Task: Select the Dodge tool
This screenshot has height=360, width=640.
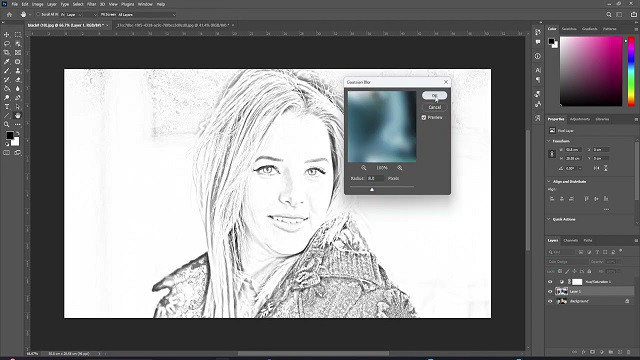Action: (x=7, y=98)
